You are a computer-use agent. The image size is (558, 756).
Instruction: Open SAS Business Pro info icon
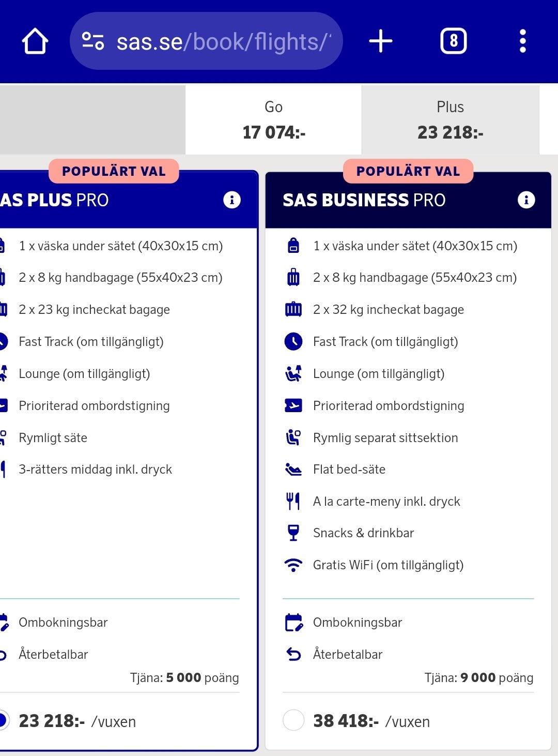tap(526, 200)
